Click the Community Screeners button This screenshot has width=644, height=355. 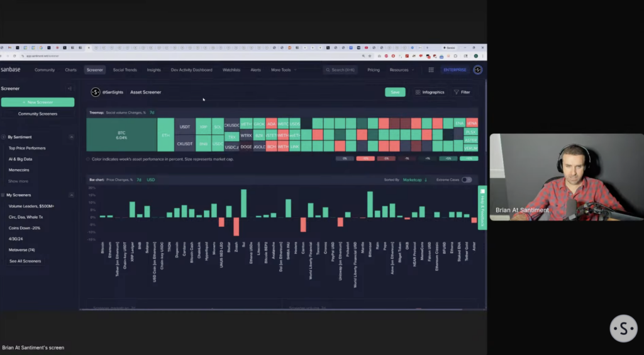(38, 114)
